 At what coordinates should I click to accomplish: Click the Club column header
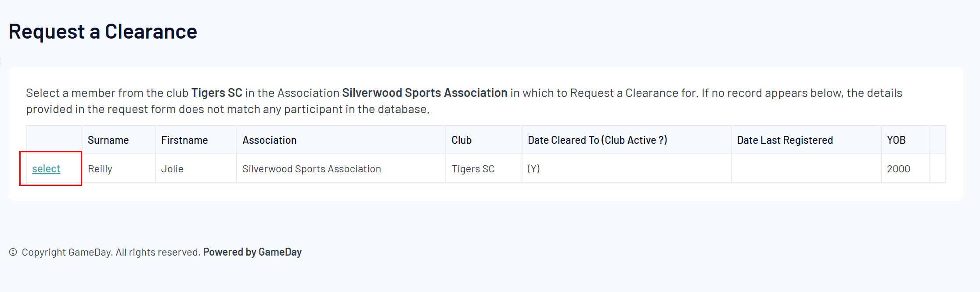(x=461, y=140)
